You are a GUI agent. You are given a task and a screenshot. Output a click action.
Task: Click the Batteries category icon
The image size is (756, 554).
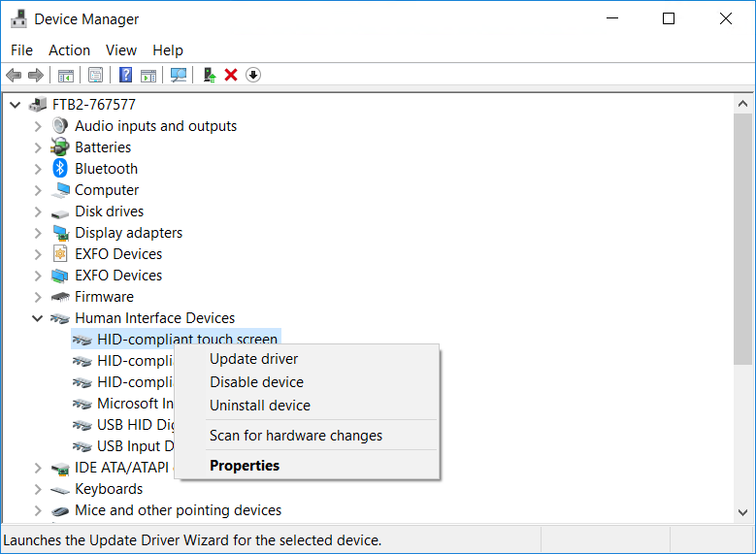tap(60, 147)
